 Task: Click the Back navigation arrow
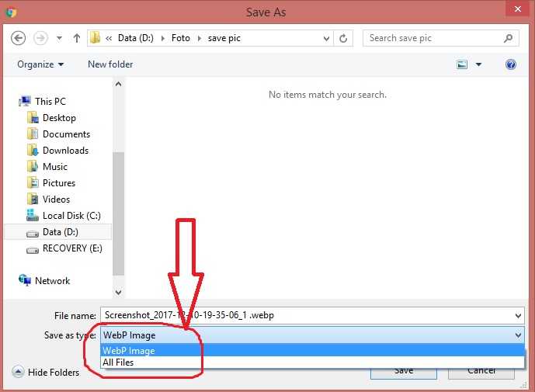[18, 38]
